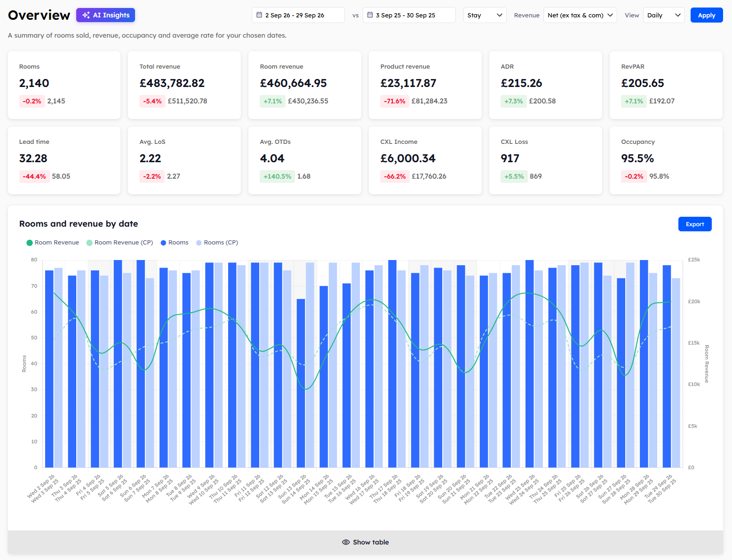This screenshot has width=732, height=560.
Task: Click the Wed 2 Sep 26 axis label
Action: 41,486
